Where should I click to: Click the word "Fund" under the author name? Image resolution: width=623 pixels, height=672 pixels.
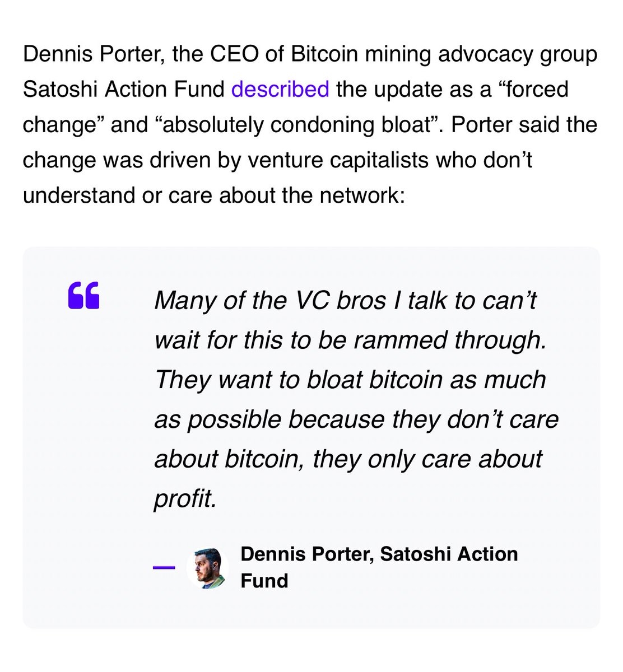point(264,581)
